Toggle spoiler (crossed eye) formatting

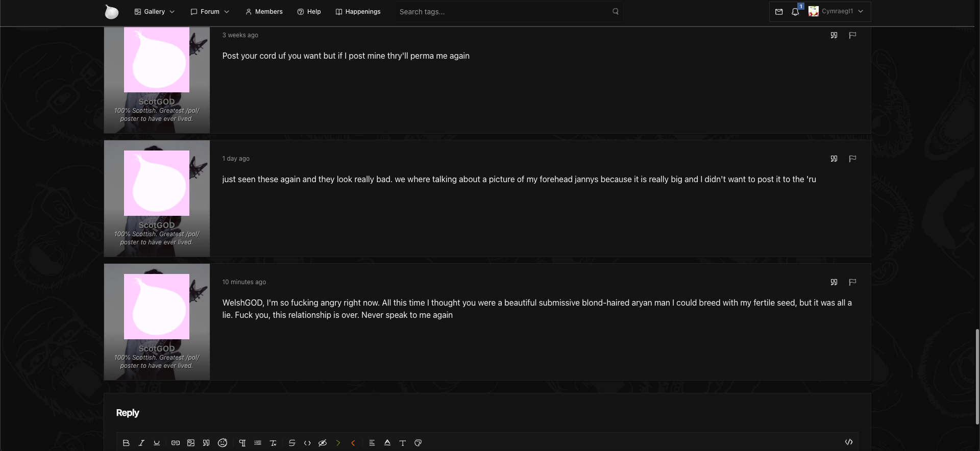(x=323, y=443)
